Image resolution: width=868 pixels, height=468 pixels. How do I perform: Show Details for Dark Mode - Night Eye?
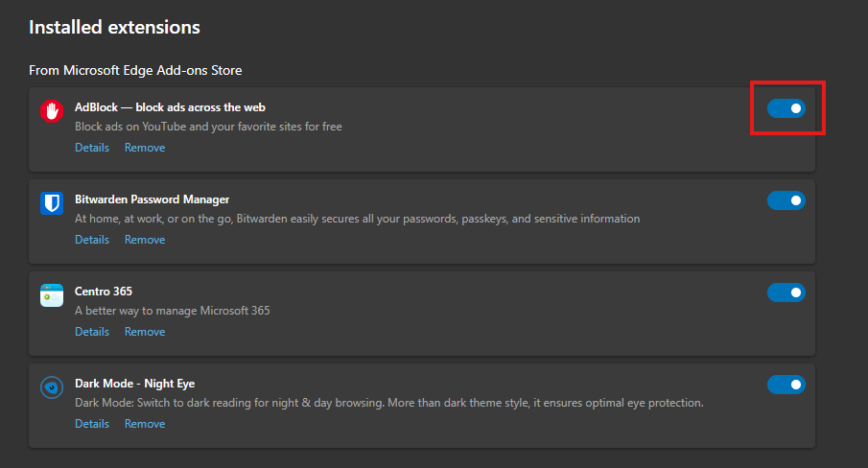[92, 424]
